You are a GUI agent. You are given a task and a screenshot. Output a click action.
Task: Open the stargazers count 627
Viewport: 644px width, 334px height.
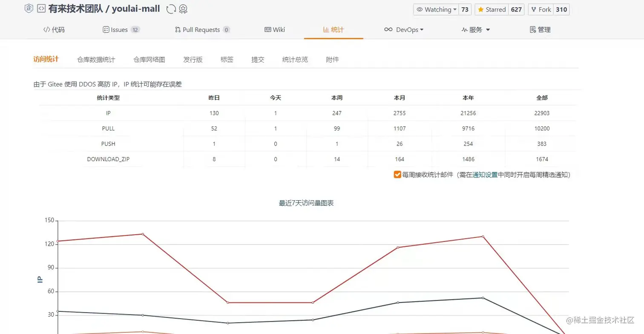click(x=516, y=9)
